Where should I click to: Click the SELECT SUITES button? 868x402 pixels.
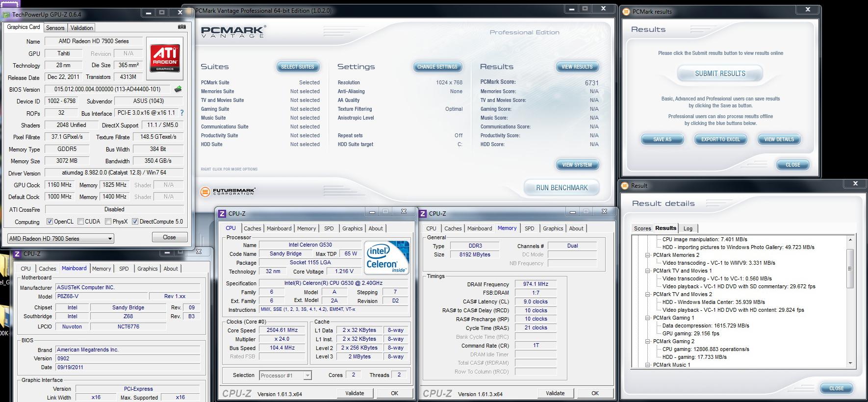tap(298, 67)
